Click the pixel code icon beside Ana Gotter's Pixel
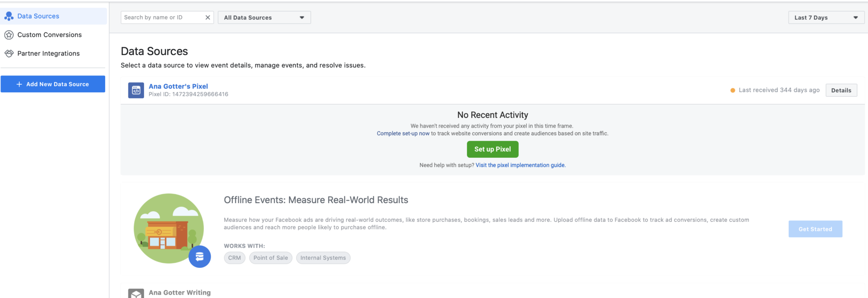Viewport: 868px width, 298px height. click(x=136, y=90)
